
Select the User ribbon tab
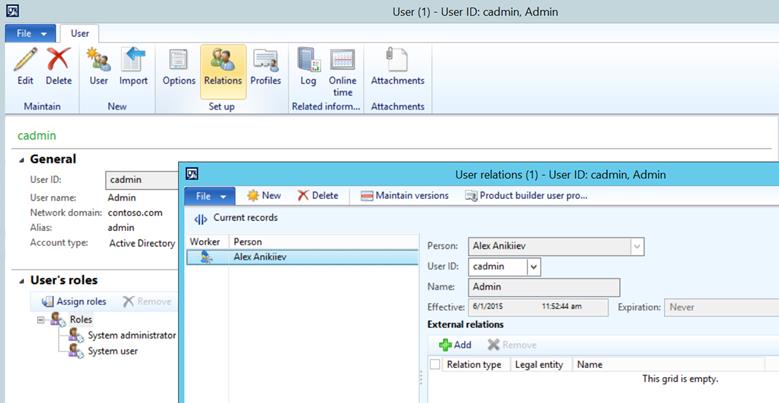click(79, 34)
